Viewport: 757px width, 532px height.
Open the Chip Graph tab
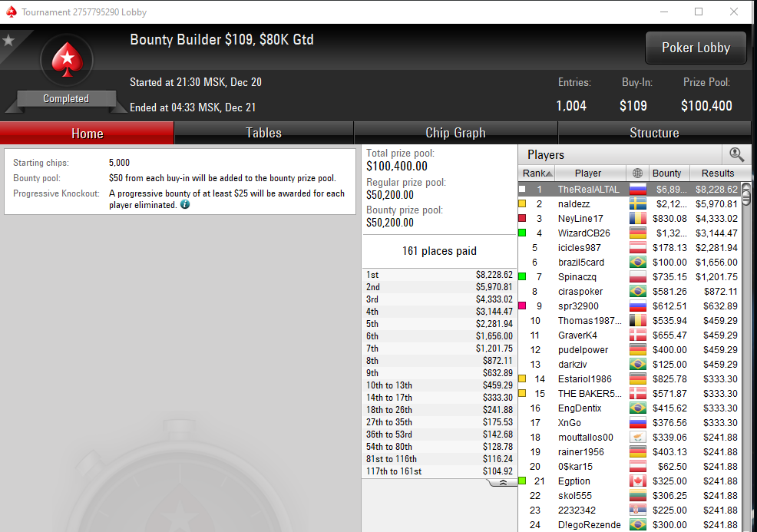pyautogui.click(x=455, y=133)
